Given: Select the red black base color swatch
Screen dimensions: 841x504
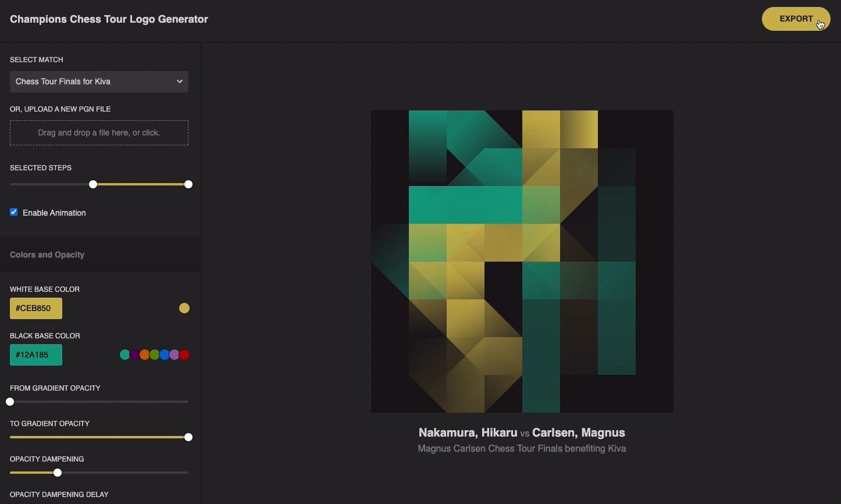Looking at the screenshot, I should click(x=184, y=355).
